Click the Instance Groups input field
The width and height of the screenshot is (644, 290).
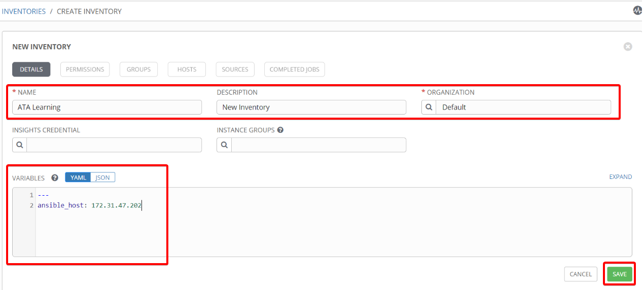pos(318,145)
